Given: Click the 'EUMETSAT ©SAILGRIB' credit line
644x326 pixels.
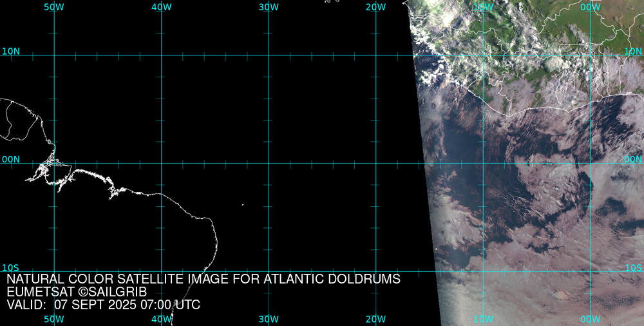Looking at the screenshot, I should 77,292.
